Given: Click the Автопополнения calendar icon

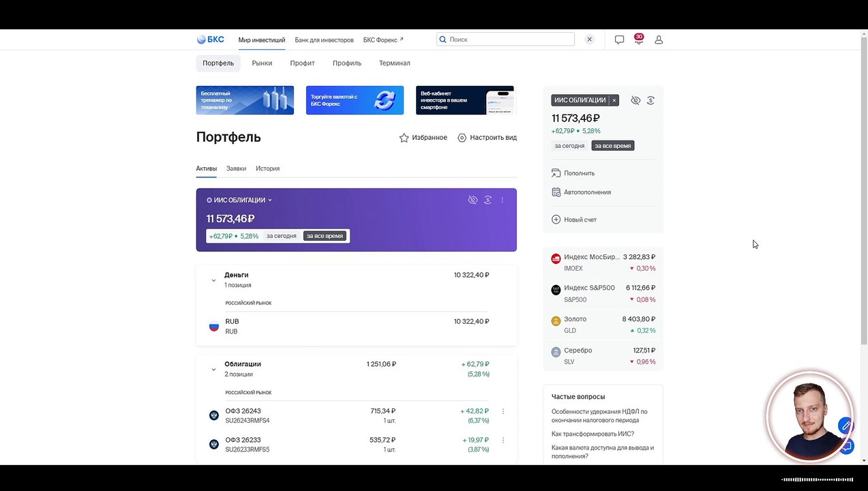Looking at the screenshot, I should pos(556,192).
